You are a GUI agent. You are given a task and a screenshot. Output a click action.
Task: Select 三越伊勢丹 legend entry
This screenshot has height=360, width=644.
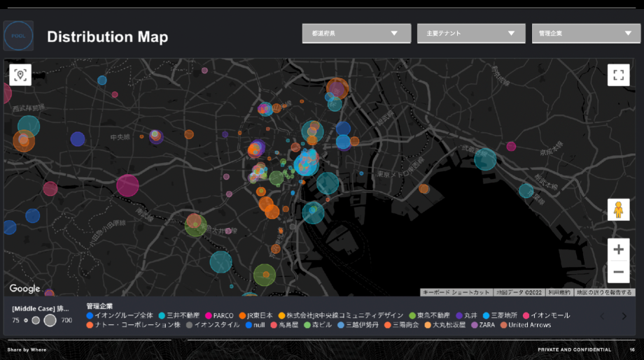pos(358,325)
